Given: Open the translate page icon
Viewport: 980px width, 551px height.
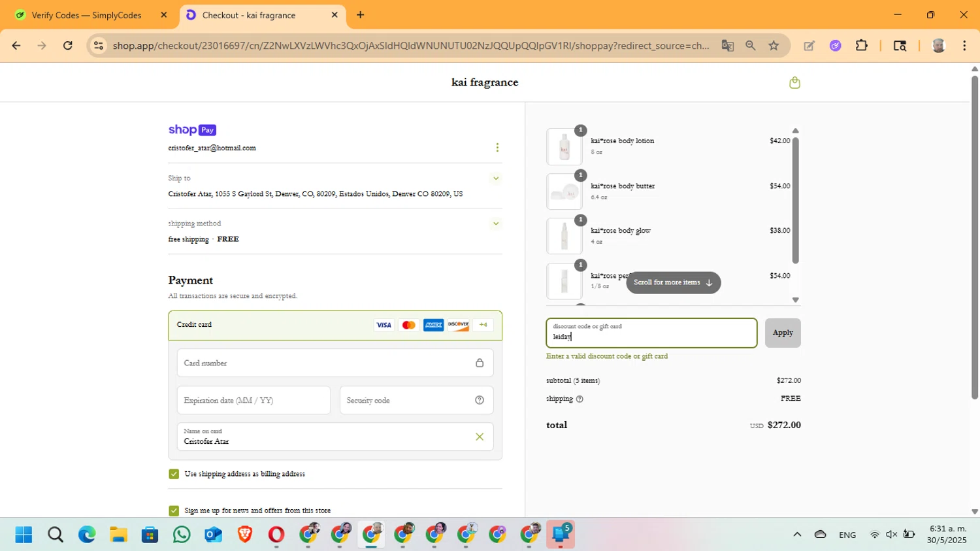Looking at the screenshot, I should point(727,46).
